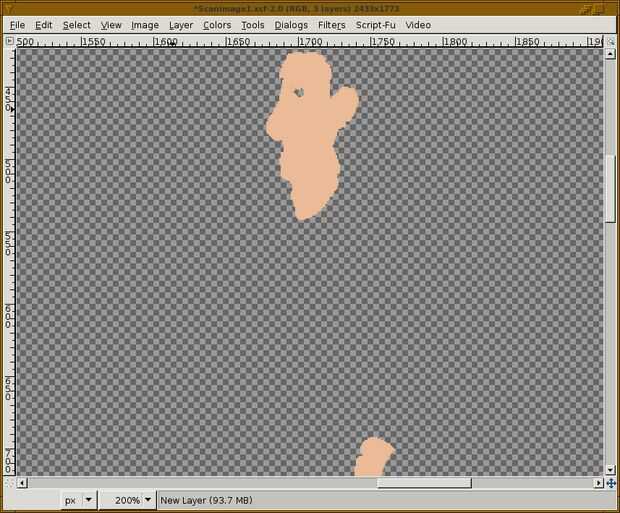Open the Image menu
This screenshot has width=620, height=513.
click(x=145, y=25)
